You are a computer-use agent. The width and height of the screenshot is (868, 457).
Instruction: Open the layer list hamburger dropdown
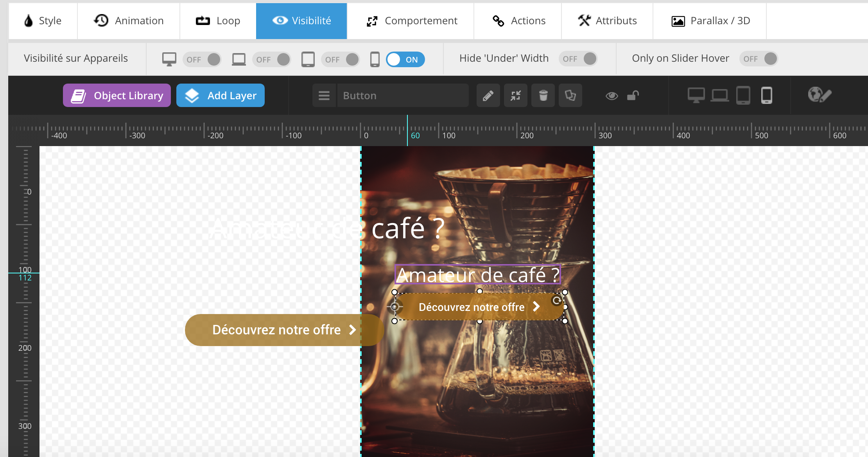point(324,95)
